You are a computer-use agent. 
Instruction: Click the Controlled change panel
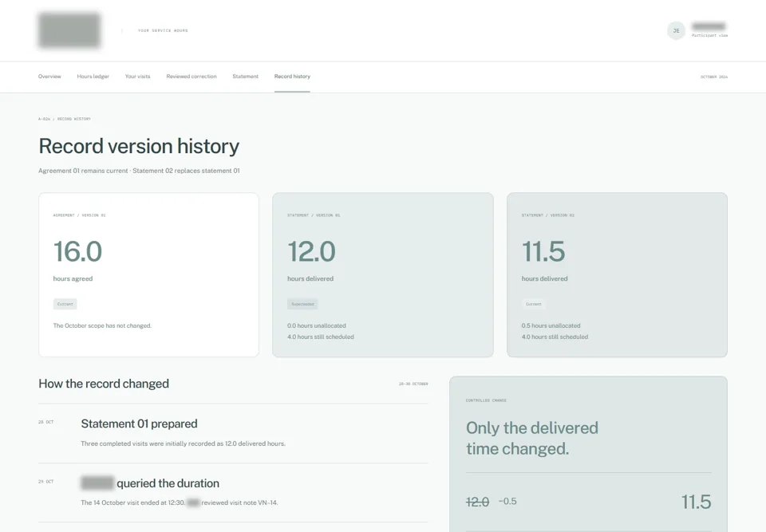click(x=588, y=455)
